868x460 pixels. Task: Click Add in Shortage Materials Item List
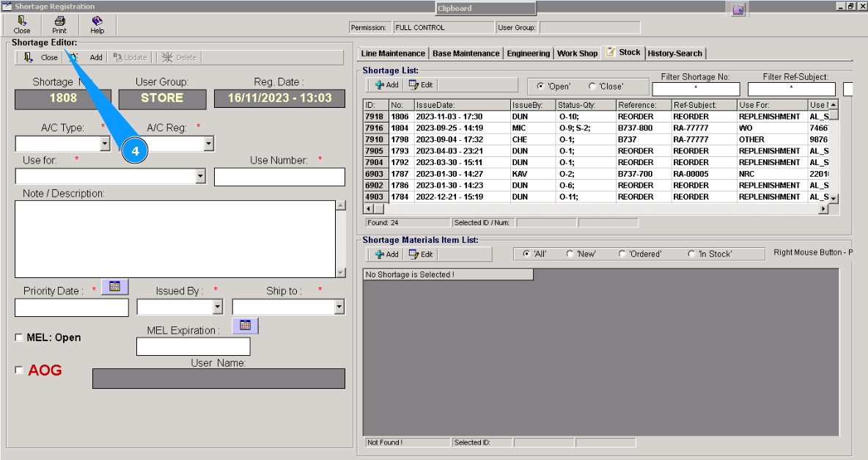(x=386, y=255)
